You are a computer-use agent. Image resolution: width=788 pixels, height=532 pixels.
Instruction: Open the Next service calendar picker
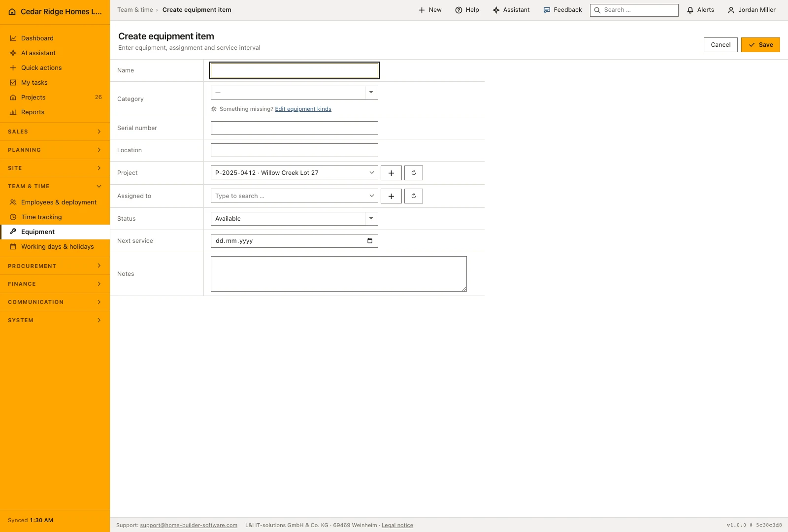click(x=370, y=241)
